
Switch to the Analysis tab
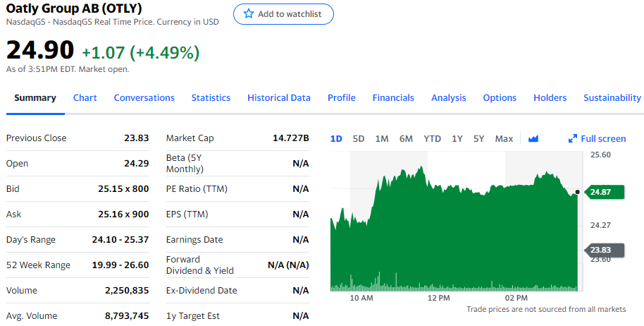tap(449, 98)
